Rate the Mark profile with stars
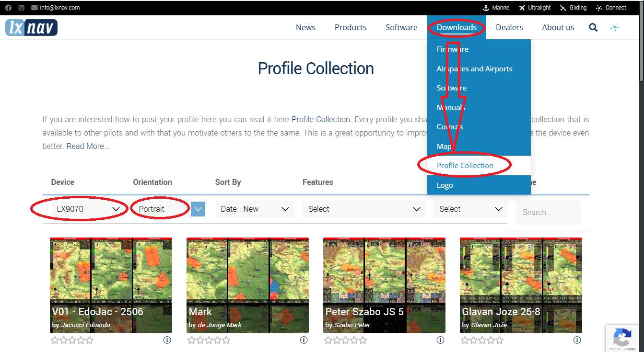The width and height of the screenshot is (644, 352). (209, 341)
